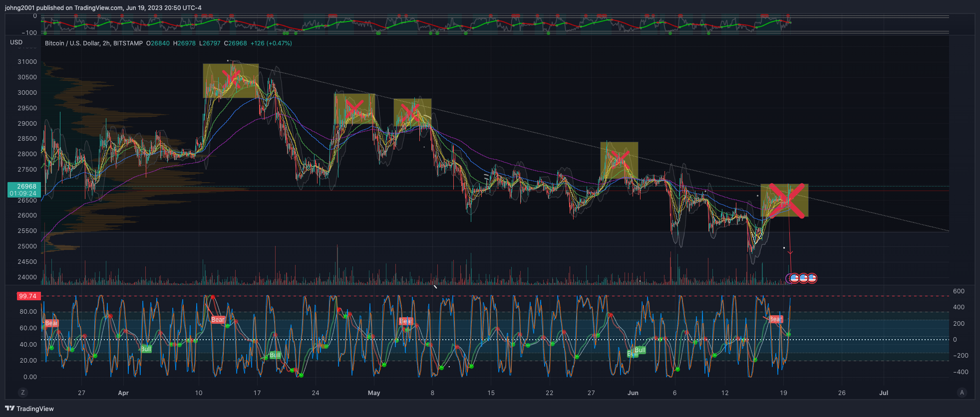
Task: Click the high value H26978
Action: 184,43
